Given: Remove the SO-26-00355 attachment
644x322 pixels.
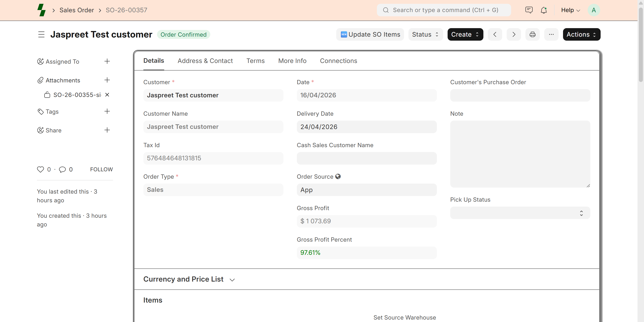Looking at the screenshot, I should click(107, 95).
